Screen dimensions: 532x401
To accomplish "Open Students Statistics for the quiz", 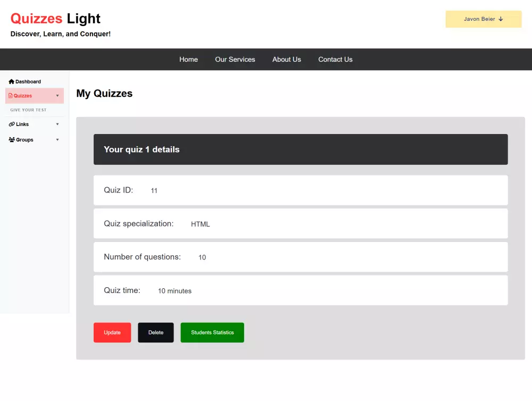I will pos(212,332).
